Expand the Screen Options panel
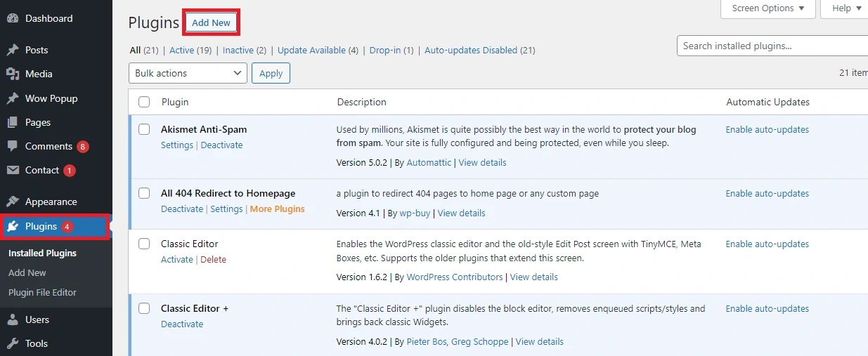Image resolution: width=868 pixels, height=356 pixels. [x=767, y=8]
